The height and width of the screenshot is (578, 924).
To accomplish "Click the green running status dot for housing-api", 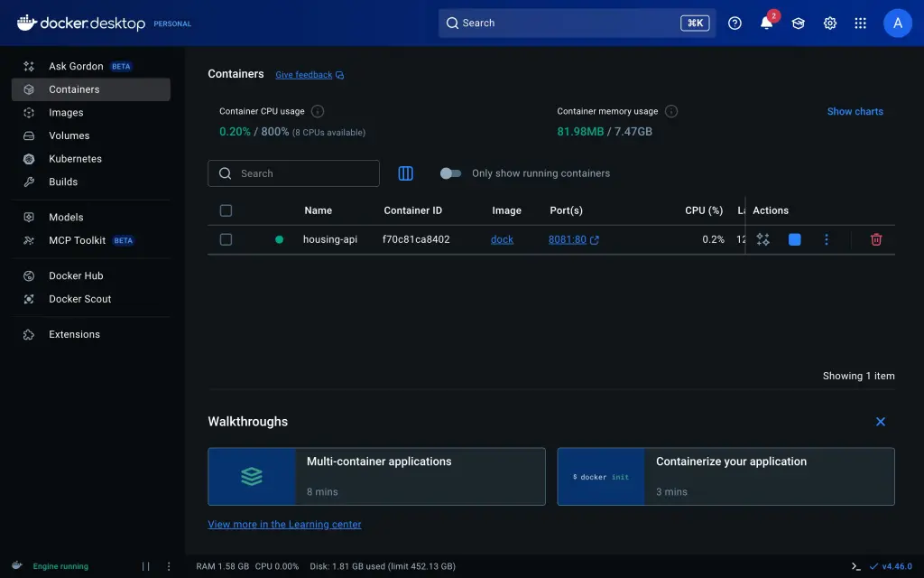I will [x=280, y=239].
